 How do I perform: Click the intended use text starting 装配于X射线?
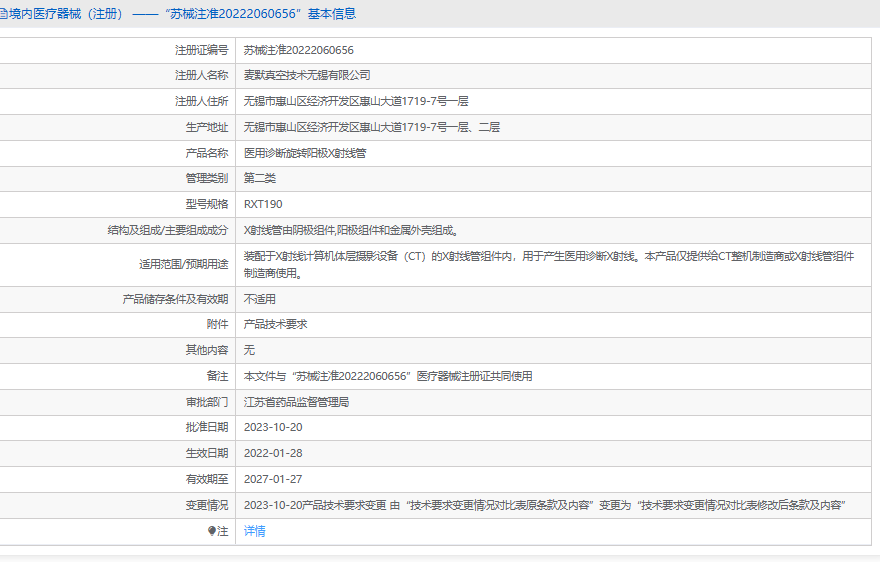[x=549, y=265]
